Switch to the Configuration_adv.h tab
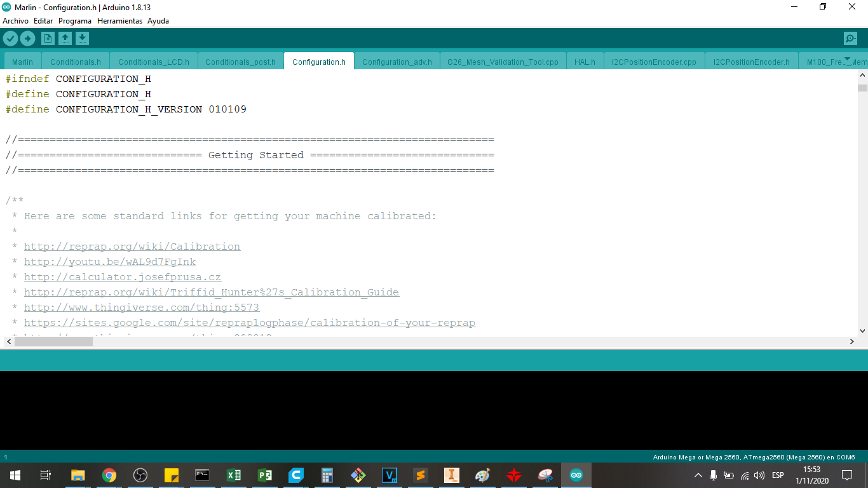The image size is (868, 488). click(x=397, y=62)
